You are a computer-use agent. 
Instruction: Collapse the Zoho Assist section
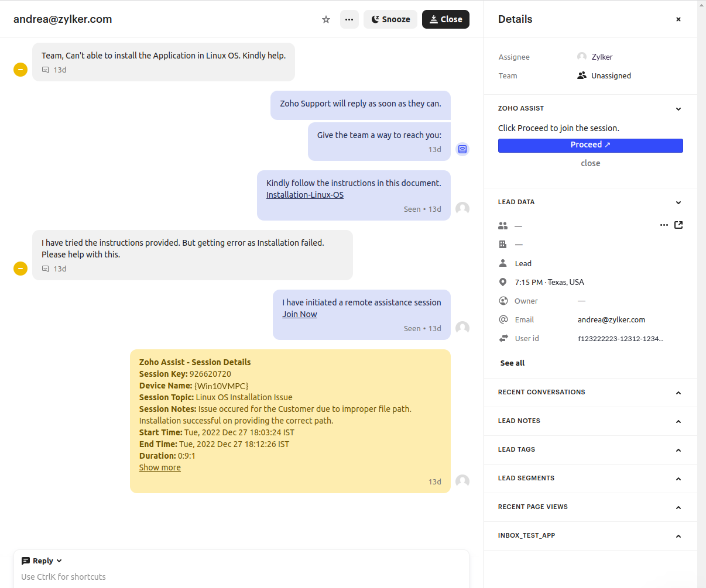pos(678,109)
